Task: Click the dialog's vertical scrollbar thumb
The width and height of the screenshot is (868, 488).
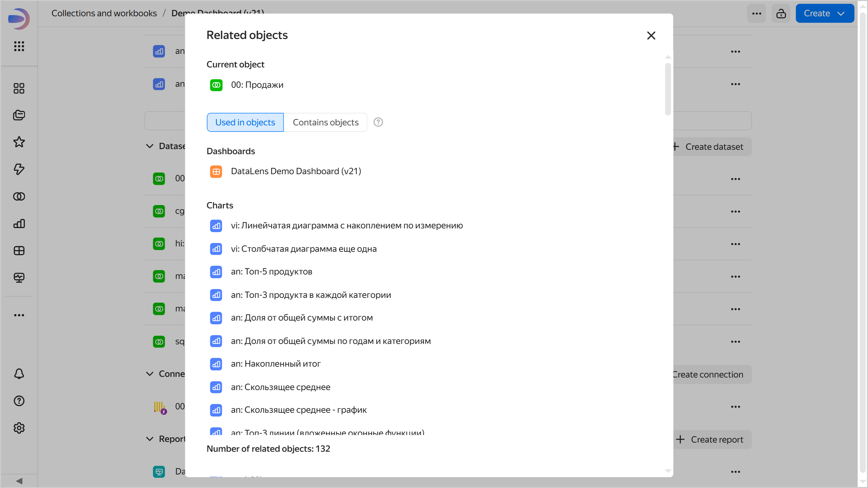Action: point(668,89)
